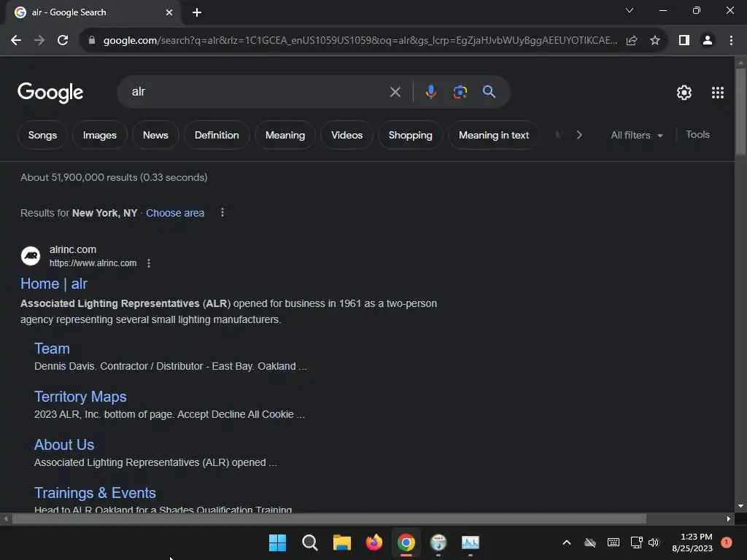The image size is (747, 560).
Task: Open Home | alr result
Action: pyautogui.click(x=54, y=284)
